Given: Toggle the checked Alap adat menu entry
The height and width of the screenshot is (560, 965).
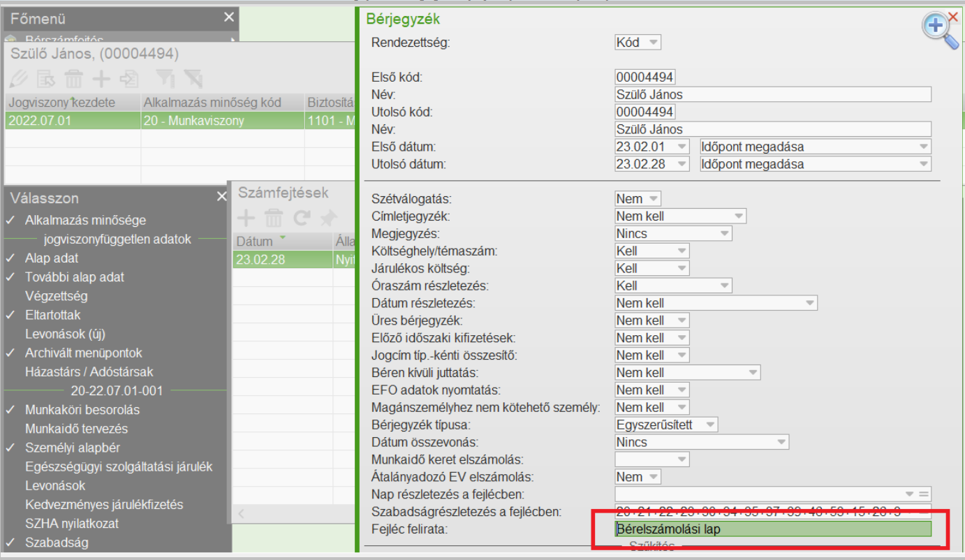Looking at the screenshot, I should pos(52,258).
